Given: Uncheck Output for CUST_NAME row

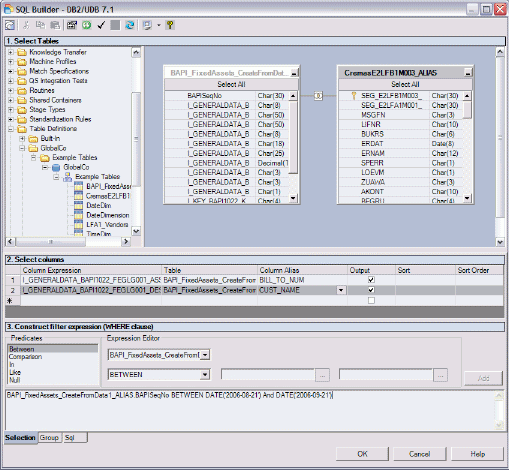Looking at the screenshot, I should [371, 290].
